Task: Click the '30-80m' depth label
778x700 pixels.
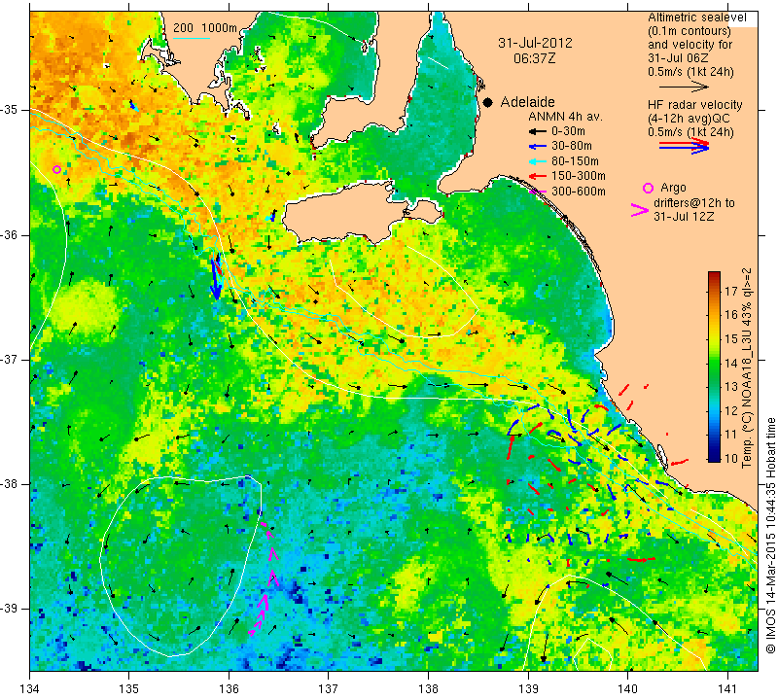Action: tap(572, 147)
